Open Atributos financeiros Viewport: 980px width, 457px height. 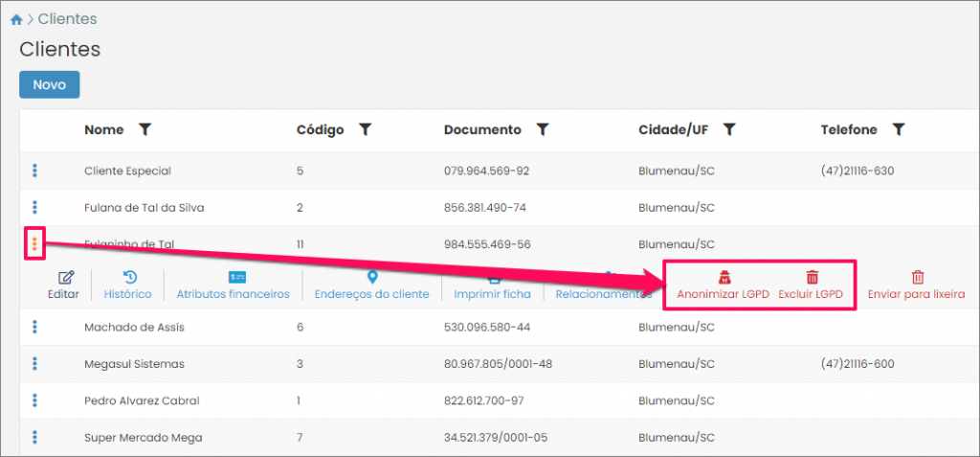pos(233,286)
